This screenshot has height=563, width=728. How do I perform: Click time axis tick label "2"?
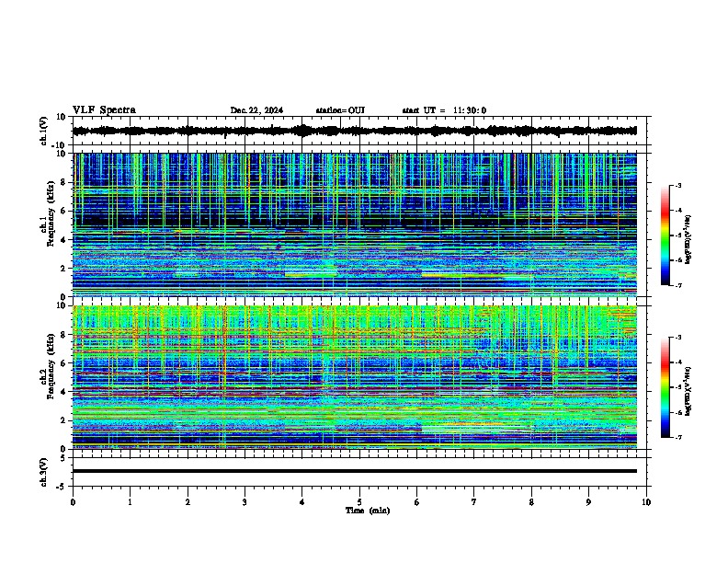tap(188, 502)
